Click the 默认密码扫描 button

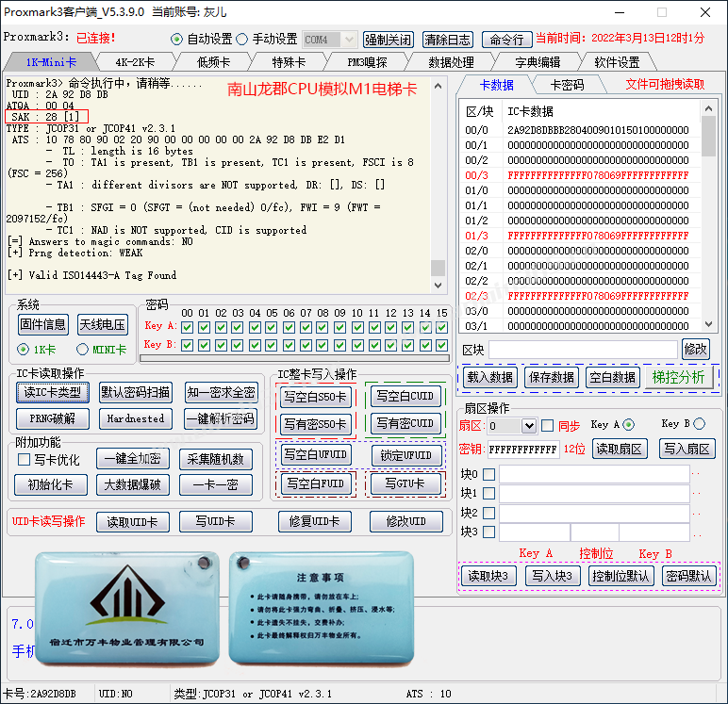[136, 393]
